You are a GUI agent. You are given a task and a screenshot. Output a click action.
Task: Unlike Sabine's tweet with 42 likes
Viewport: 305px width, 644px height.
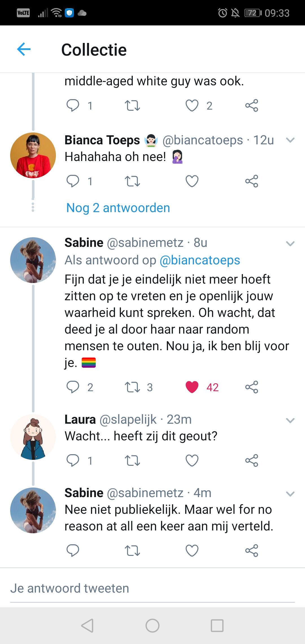[192, 387]
